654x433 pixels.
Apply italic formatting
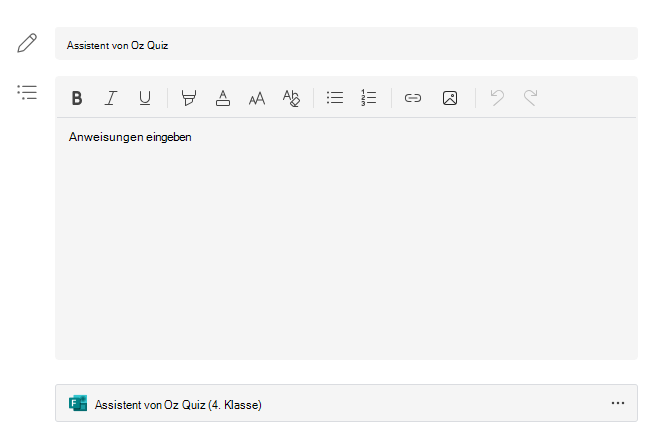(111, 98)
